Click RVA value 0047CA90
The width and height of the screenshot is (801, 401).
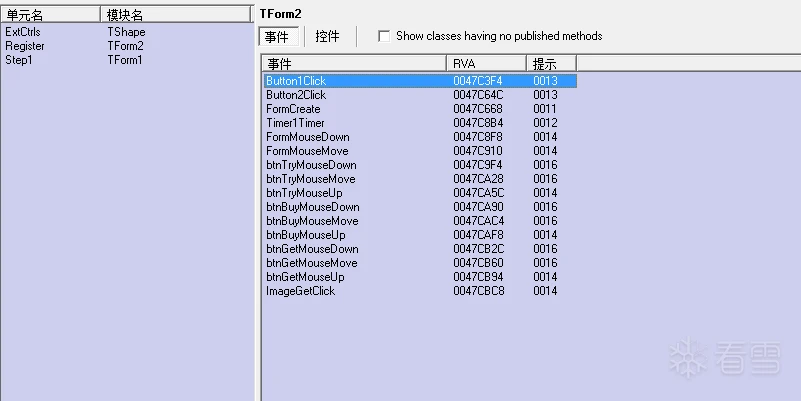click(478, 207)
